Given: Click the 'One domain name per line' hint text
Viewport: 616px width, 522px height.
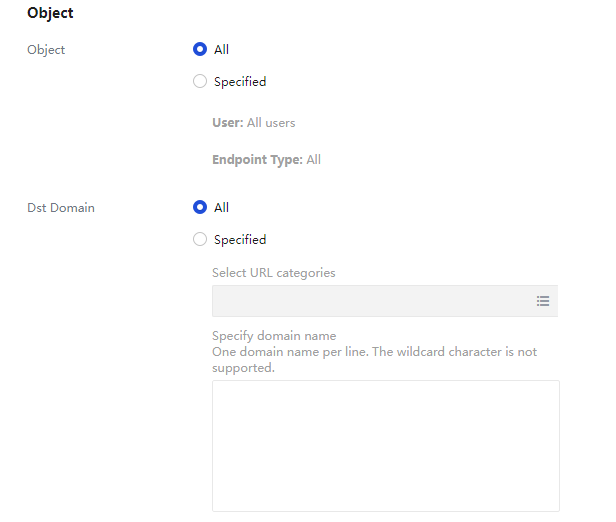Looking at the screenshot, I should pyautogui.click(x=374, y=352).
